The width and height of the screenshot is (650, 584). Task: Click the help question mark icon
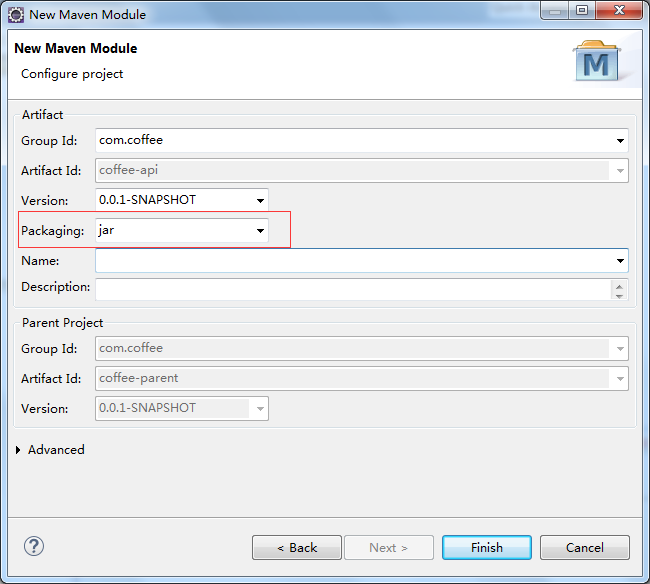[x=34, y=546]
